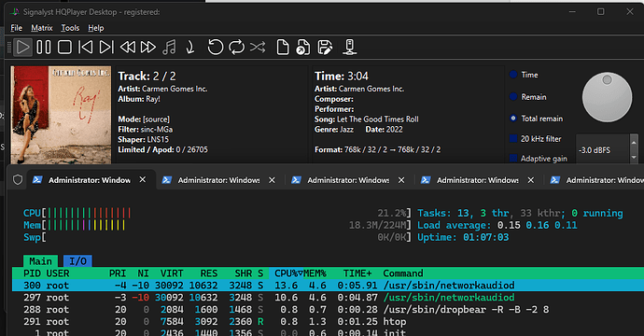Close the first Administrator terminal tab
644x336 pixels.
pos(143,180)
